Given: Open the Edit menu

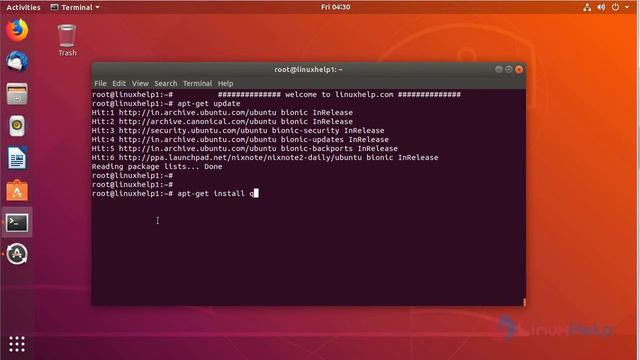Looking at the screenshot, I should click(119, 83).
